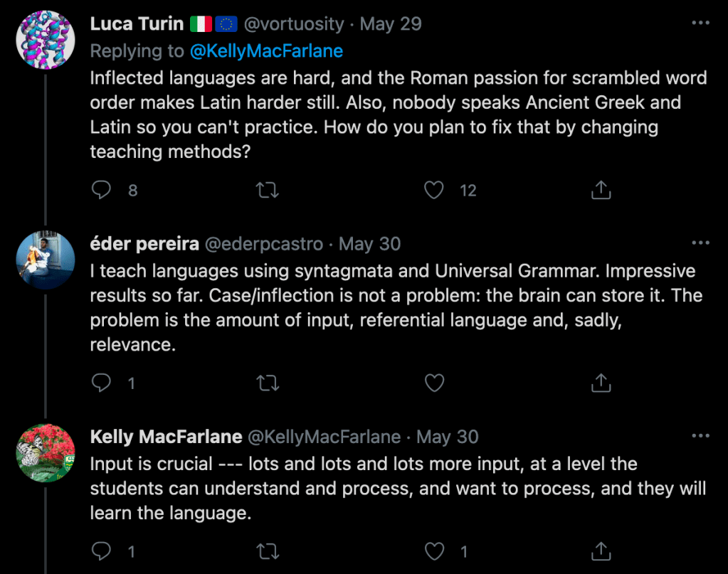Open more options on éder pereira's tweet
The image size is (728, 574).
(701, 244)
